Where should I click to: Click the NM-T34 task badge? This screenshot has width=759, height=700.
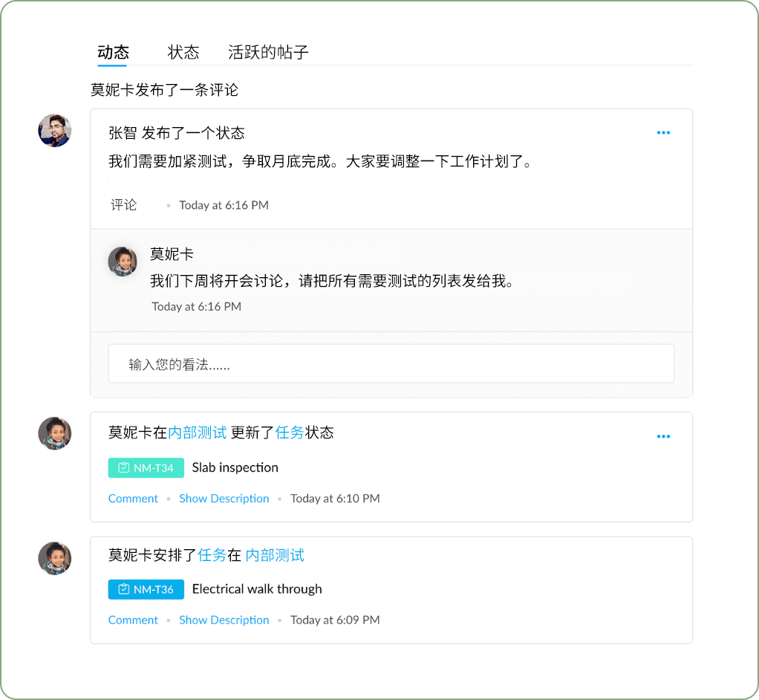[x=146, y=467]
